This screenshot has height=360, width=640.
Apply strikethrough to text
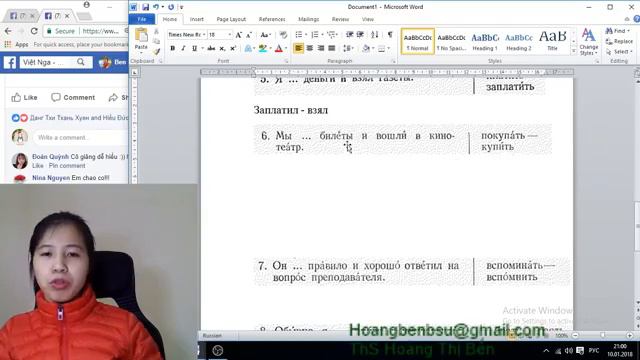point(211,49)
